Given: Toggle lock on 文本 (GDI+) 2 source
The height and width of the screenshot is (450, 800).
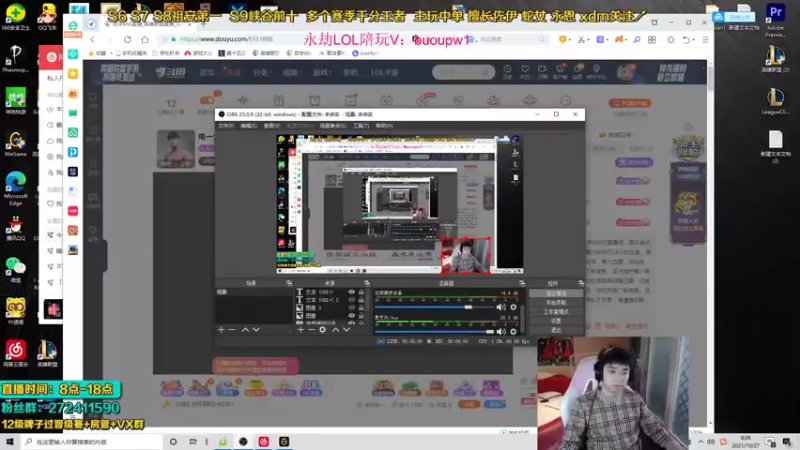Looking at the screenshot, I should pos(361,300).
